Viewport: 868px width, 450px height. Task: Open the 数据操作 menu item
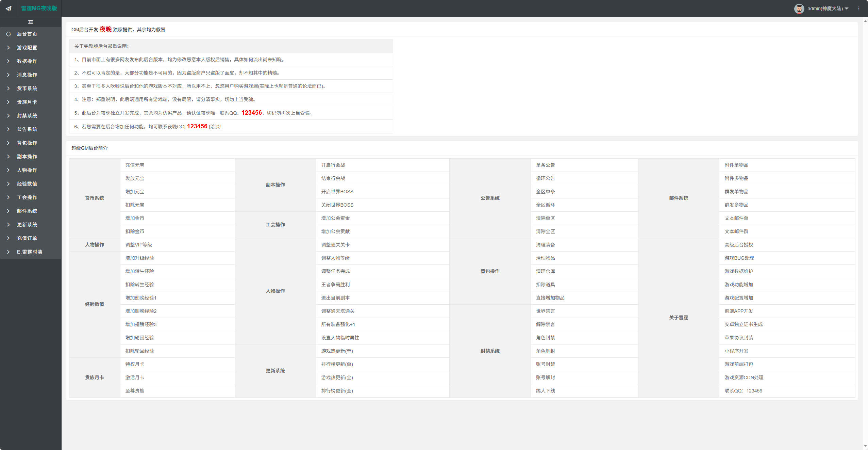pos(27,61)
